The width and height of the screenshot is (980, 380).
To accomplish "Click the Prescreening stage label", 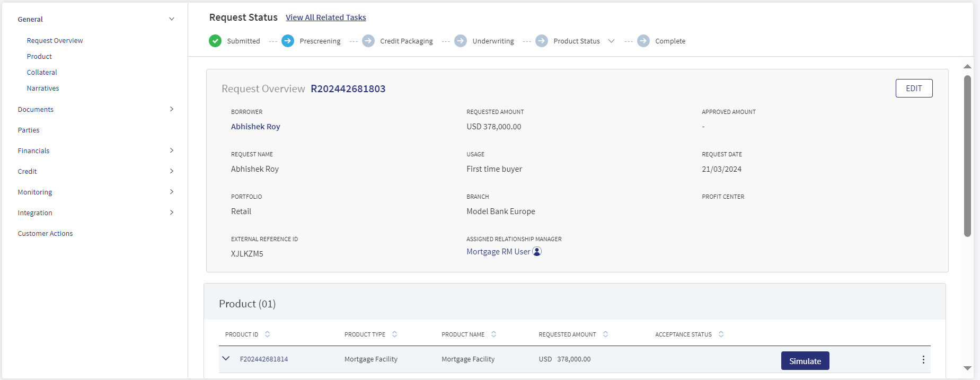I will click(x=320, y=41).
